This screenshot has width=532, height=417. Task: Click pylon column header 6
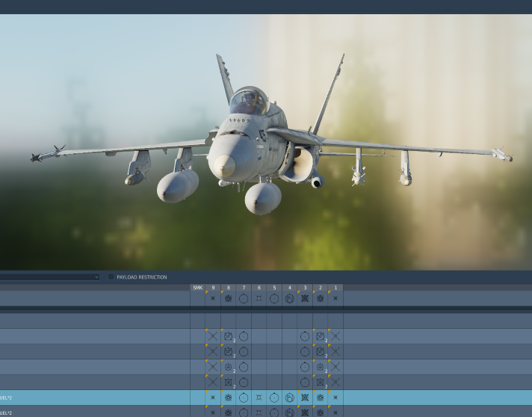click(259, 288)
